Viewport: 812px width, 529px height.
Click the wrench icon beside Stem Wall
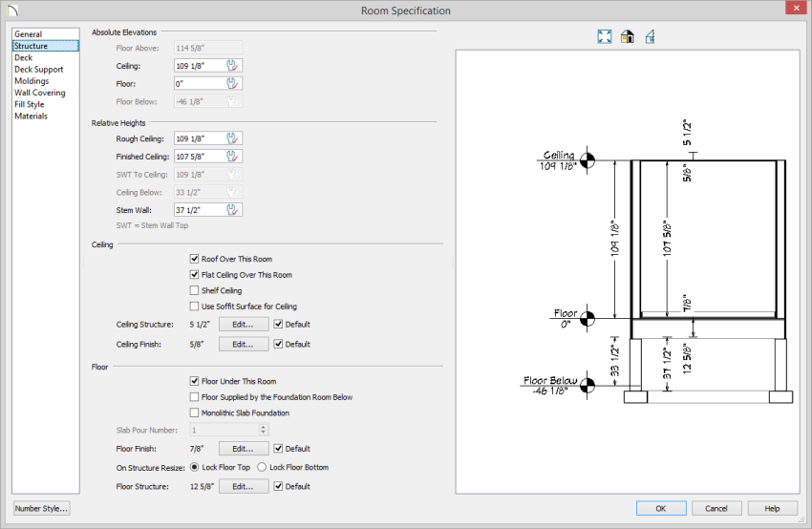232,210
